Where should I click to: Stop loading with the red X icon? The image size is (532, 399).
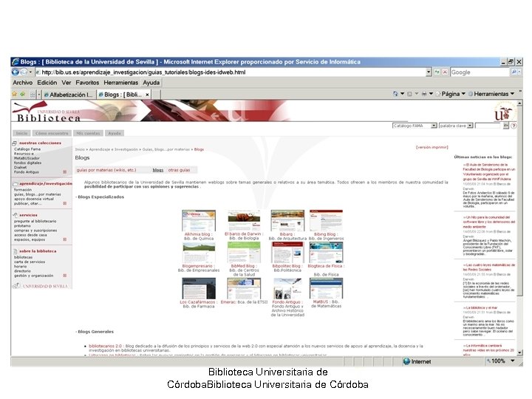pos(445,72)
